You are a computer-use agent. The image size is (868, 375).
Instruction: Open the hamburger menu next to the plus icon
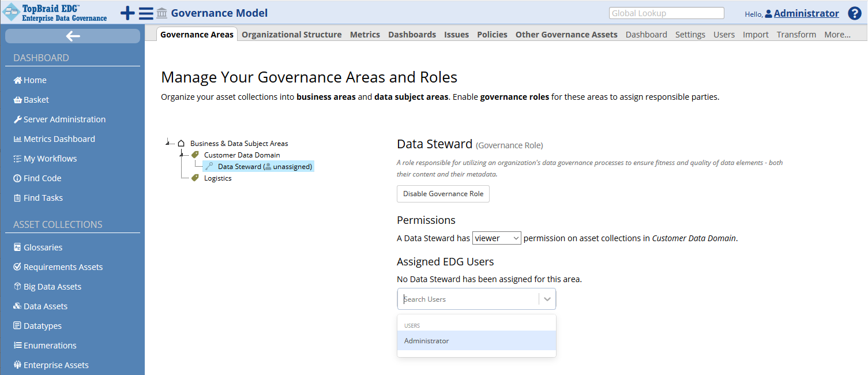pyautogui.click(x=145, y=12)
